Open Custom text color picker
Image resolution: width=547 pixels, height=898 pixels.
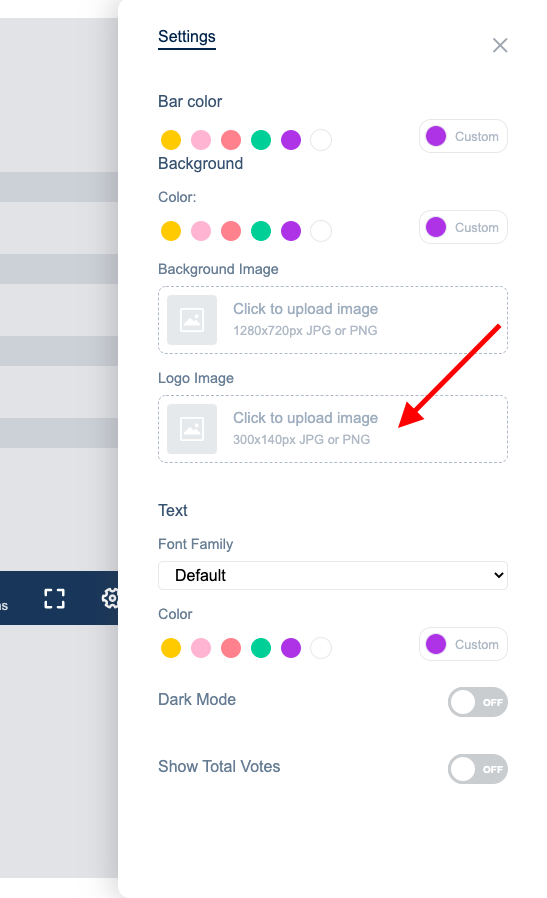point(463,644)
